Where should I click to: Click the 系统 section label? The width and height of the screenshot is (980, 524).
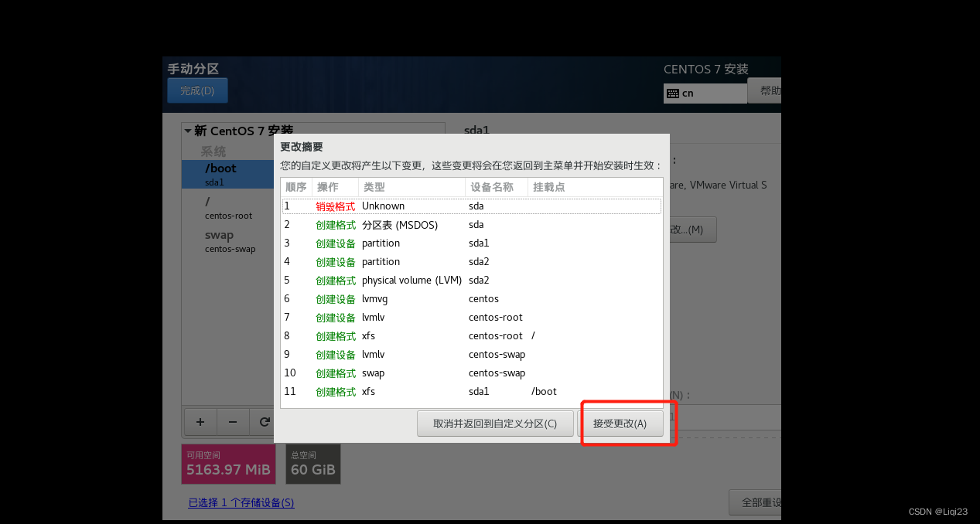click(x=213, y=151)
